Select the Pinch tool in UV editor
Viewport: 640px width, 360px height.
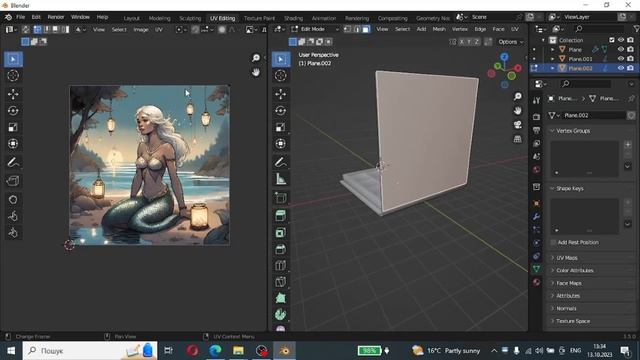tap(13, 233)
